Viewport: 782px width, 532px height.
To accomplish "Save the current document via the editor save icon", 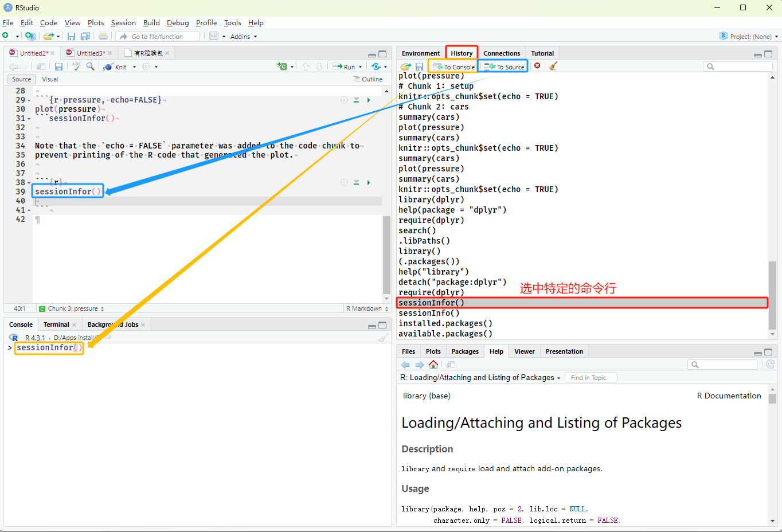I will pos(58,66).
